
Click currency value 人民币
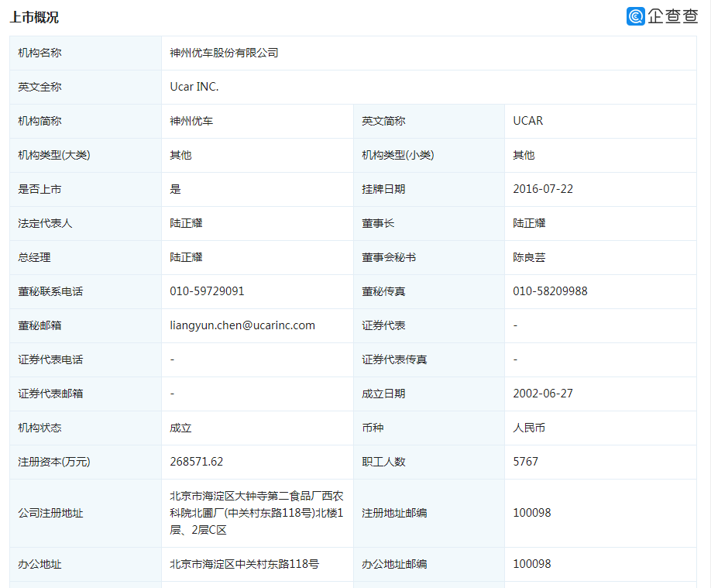[x=529, y=428]
